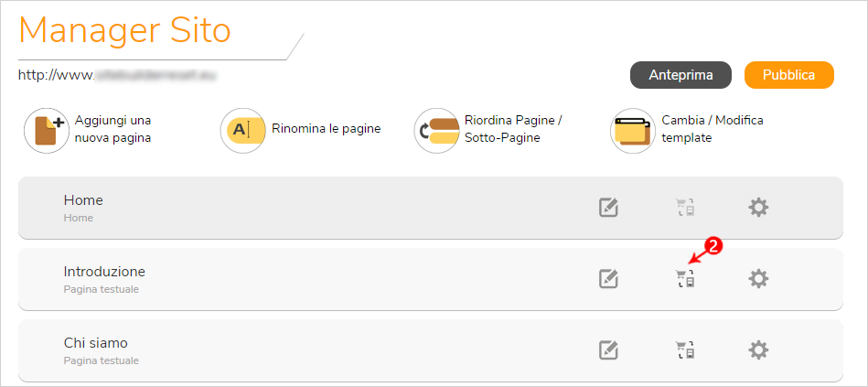Screen dimensions: 868x387
Task: Click the Home row cart-device icon
Action: click(x=685, y=208)
